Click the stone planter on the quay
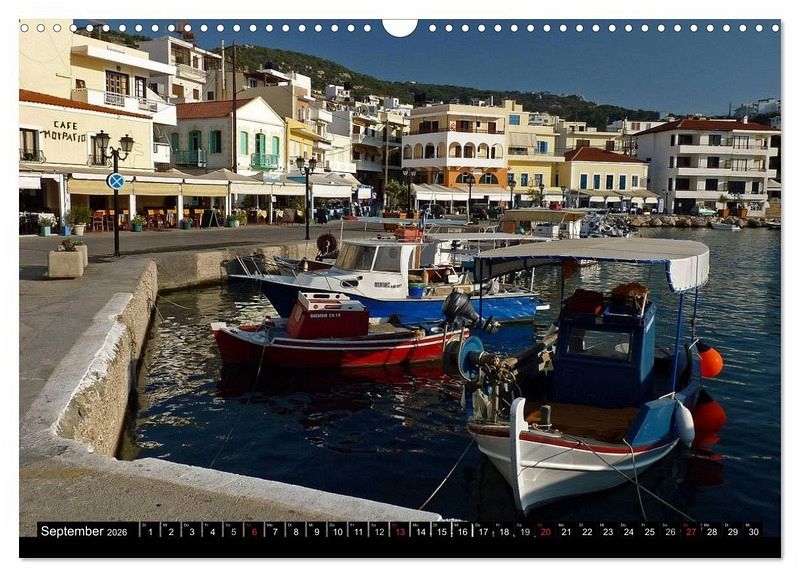 (67, 262)
